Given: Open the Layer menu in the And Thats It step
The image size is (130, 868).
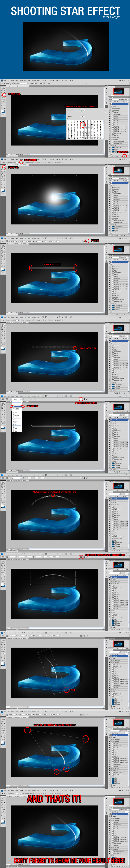Looking at the screenshot, I should tap(17, 791).
